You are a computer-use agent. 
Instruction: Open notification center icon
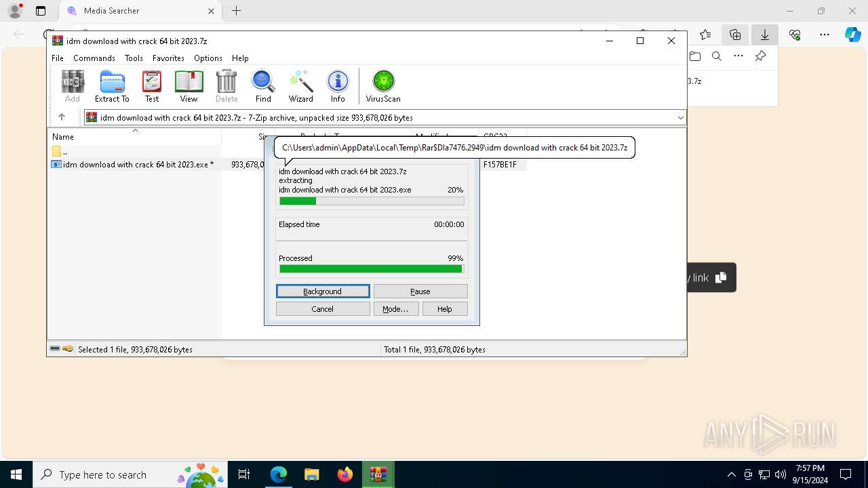point(846,474)
